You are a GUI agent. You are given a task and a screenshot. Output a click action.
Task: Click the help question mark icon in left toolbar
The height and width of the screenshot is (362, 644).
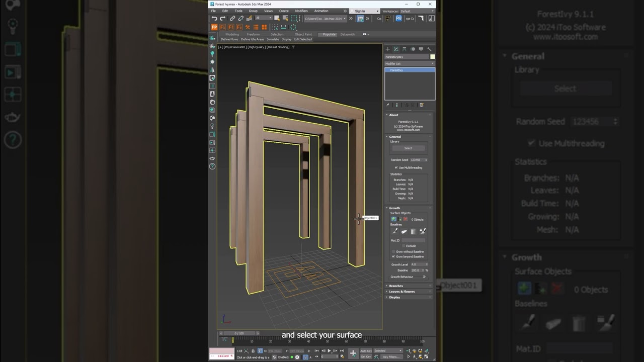tap(212, 166)
